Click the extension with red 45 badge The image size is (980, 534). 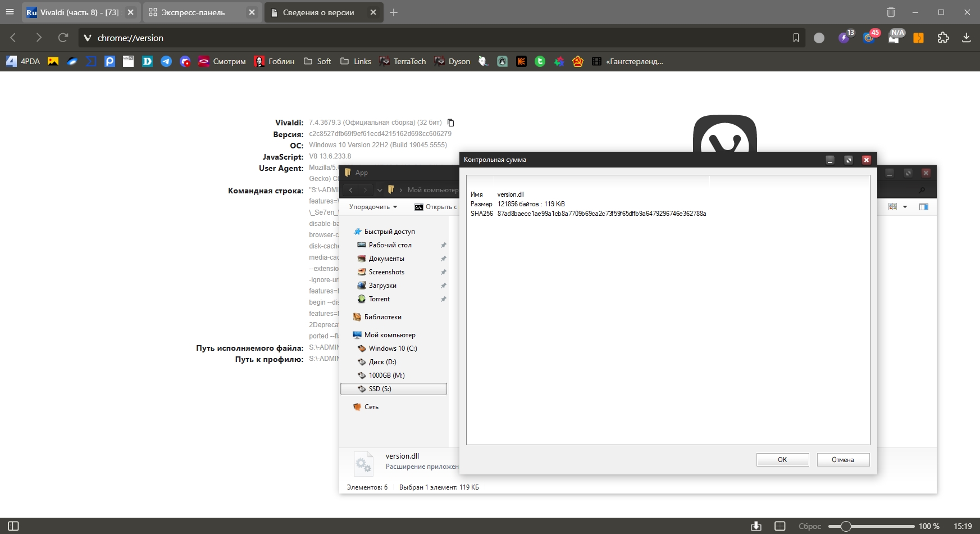(x=870, y=38)
